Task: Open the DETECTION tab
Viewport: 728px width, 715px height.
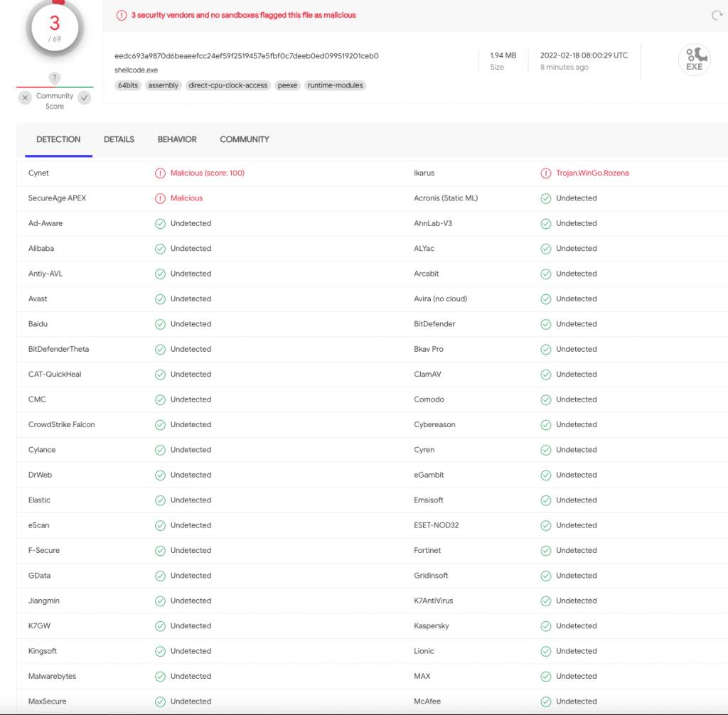Action: 58,139
